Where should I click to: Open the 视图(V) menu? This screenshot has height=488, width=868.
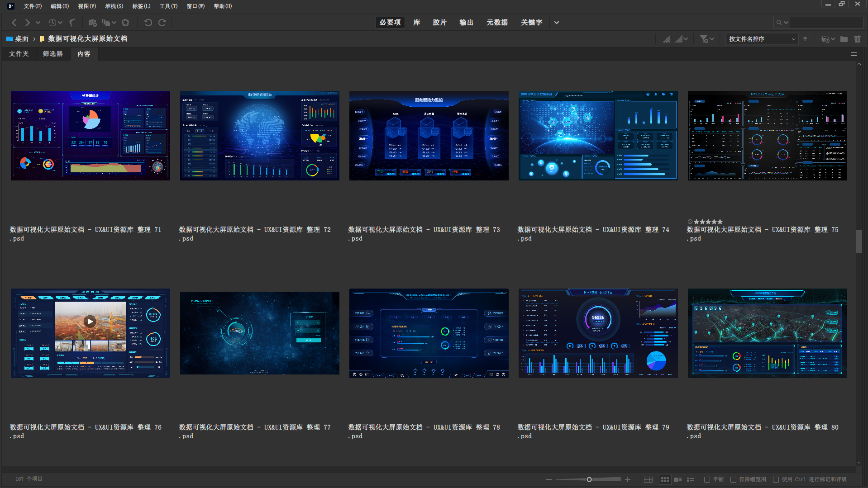click(87, 6)
